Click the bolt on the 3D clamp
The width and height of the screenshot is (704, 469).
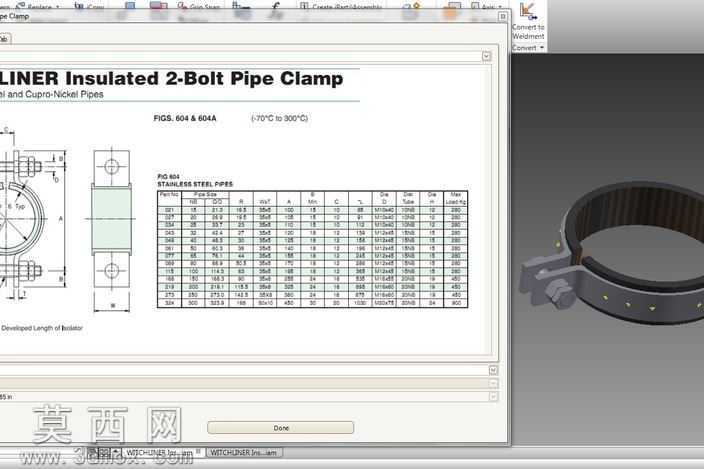point(559,292)
